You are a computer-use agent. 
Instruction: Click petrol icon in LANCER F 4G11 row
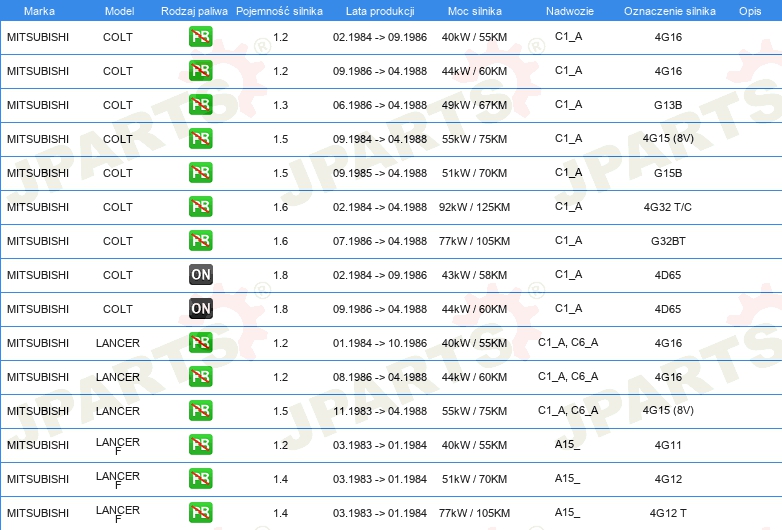[200, 444]
